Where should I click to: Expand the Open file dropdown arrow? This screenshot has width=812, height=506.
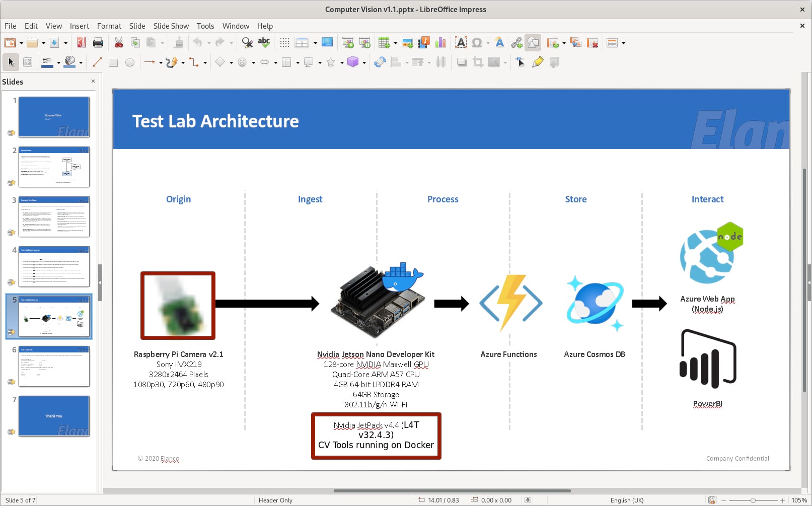pyautogui.click(x=43, y=43)
